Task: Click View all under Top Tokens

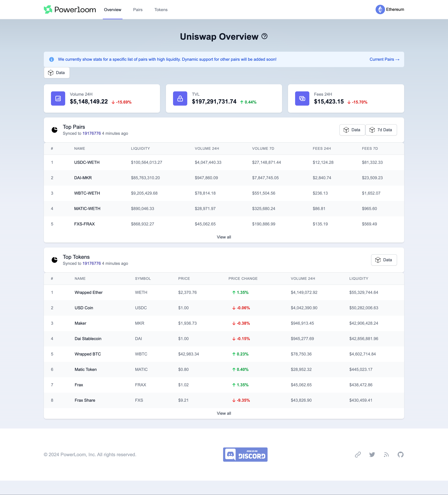Action: coord(224,413)
